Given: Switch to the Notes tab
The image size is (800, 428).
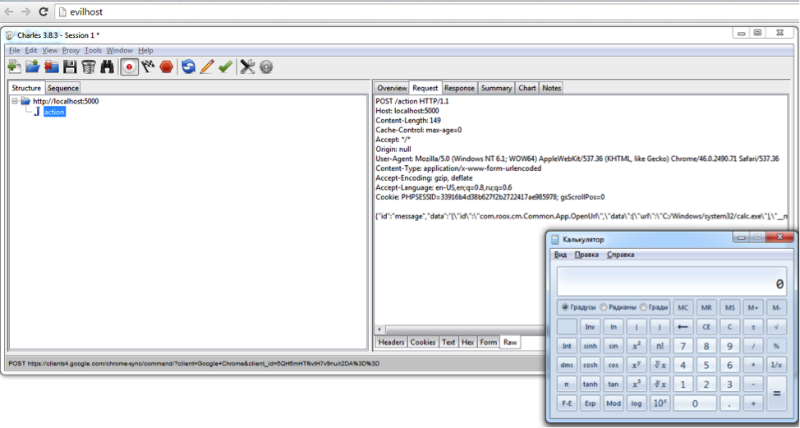Looking at the screenshot, I should pyautogui.click(x=552, y=88).
